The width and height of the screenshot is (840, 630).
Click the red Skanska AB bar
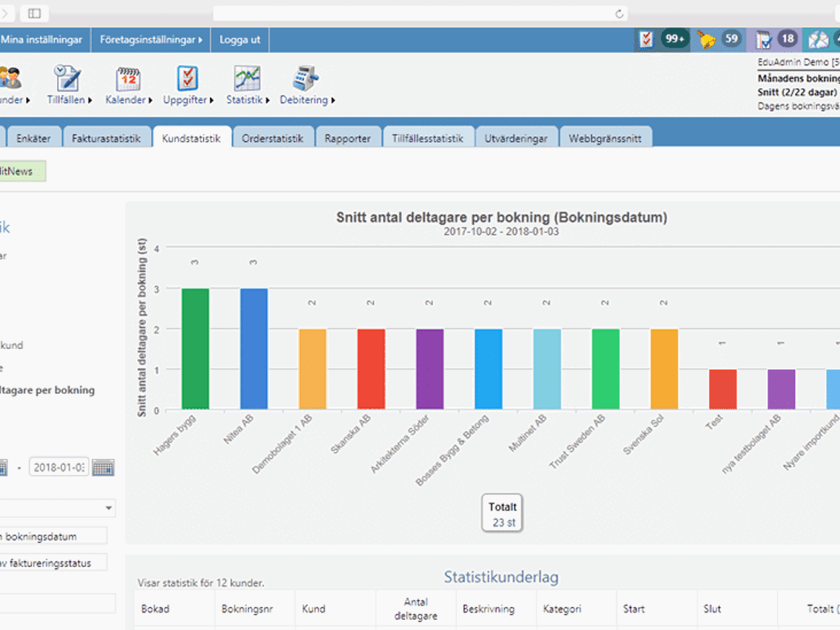371,369
